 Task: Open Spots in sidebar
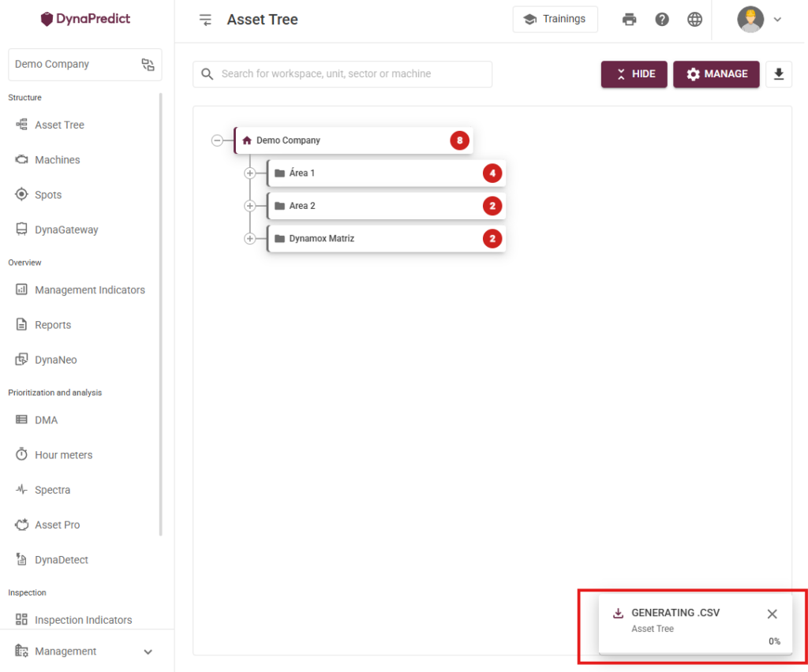tap(48, 195)
